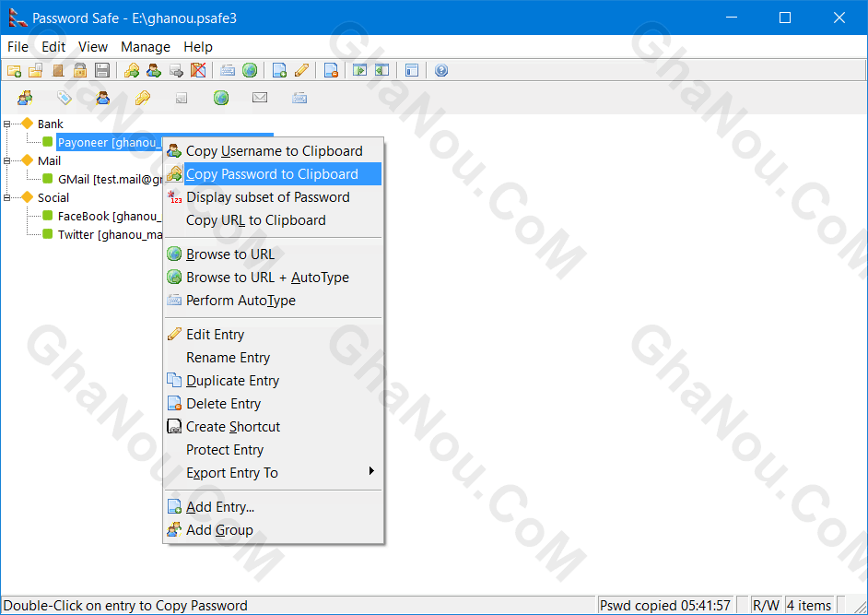Save the database with the floppy icon
The image size is (868, 615).
(x=102, y=70)
